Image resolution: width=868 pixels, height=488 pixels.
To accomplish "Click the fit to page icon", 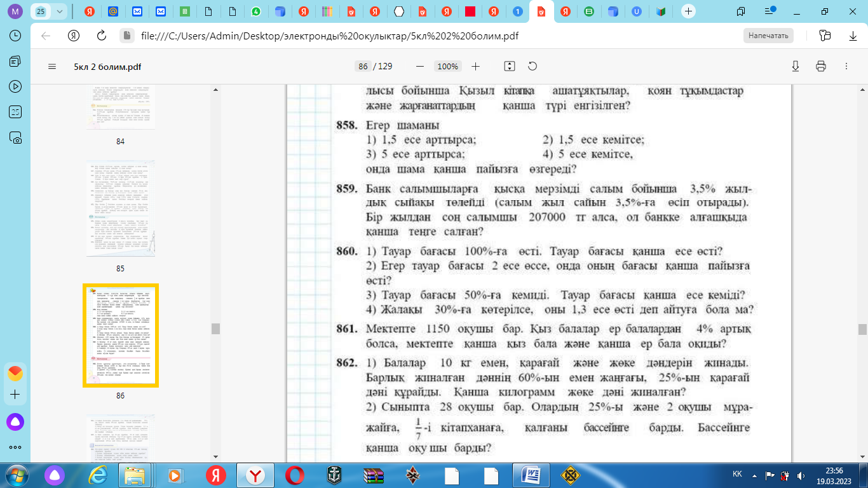I will coord(509,67).
